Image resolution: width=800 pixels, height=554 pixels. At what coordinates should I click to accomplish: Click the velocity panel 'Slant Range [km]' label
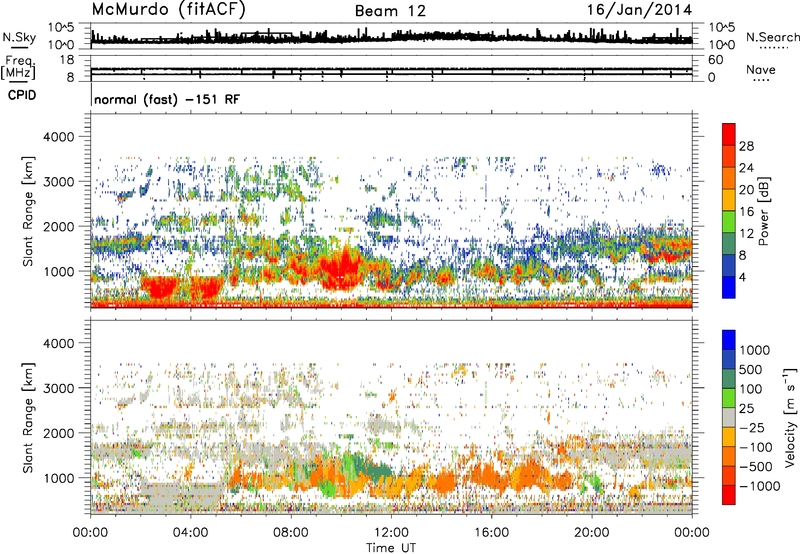pos(28,418)
